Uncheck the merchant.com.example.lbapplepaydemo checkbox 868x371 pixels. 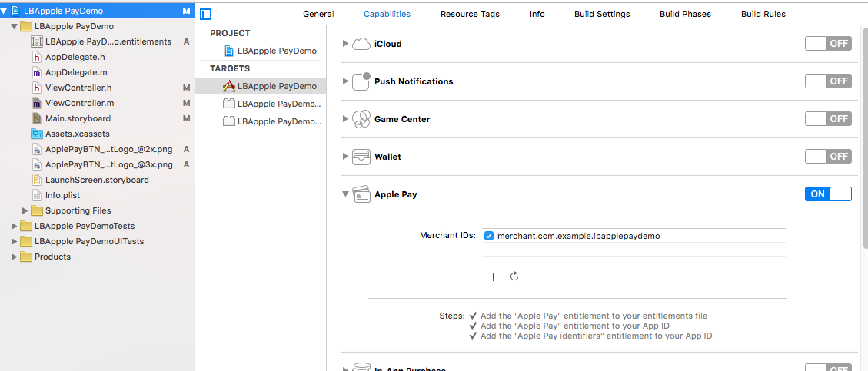pyautogui.click(x=489, y=236)
